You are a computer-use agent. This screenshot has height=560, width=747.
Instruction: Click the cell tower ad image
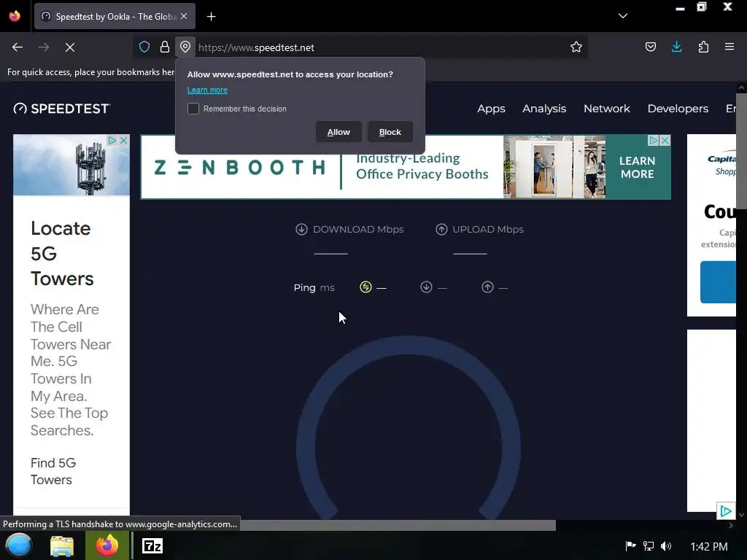click(x=71, y=165)
